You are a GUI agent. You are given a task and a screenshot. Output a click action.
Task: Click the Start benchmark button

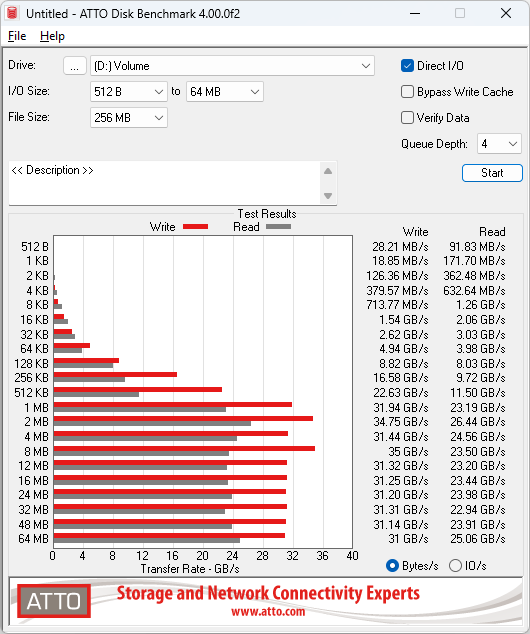point(492,173)
